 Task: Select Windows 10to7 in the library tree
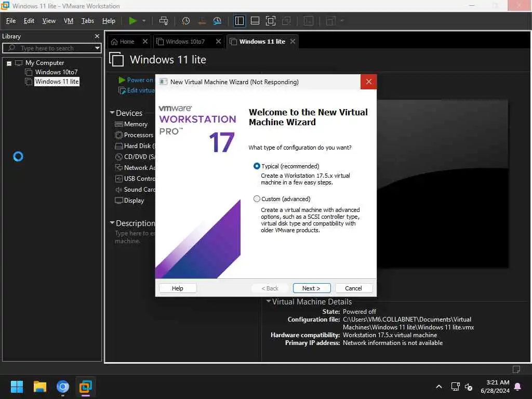click(56, 72)
